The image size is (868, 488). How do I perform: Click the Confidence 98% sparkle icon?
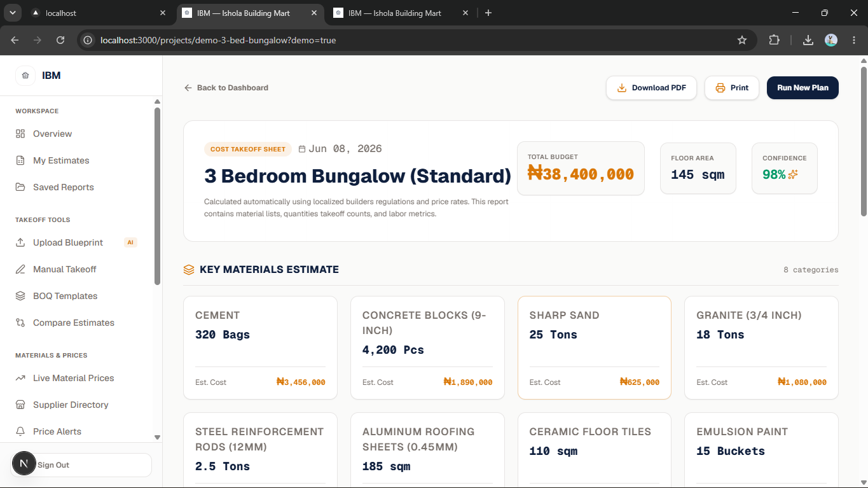[x=793, y=174]
